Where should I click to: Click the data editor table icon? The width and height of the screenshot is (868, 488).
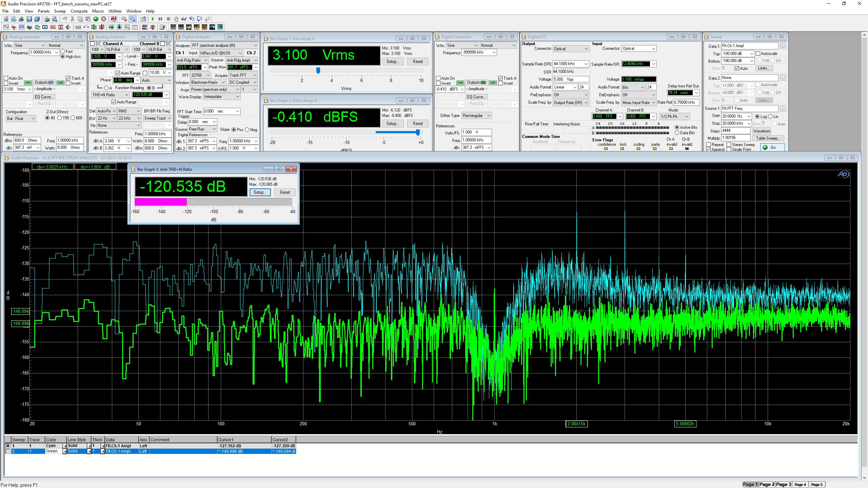(135, 27)
